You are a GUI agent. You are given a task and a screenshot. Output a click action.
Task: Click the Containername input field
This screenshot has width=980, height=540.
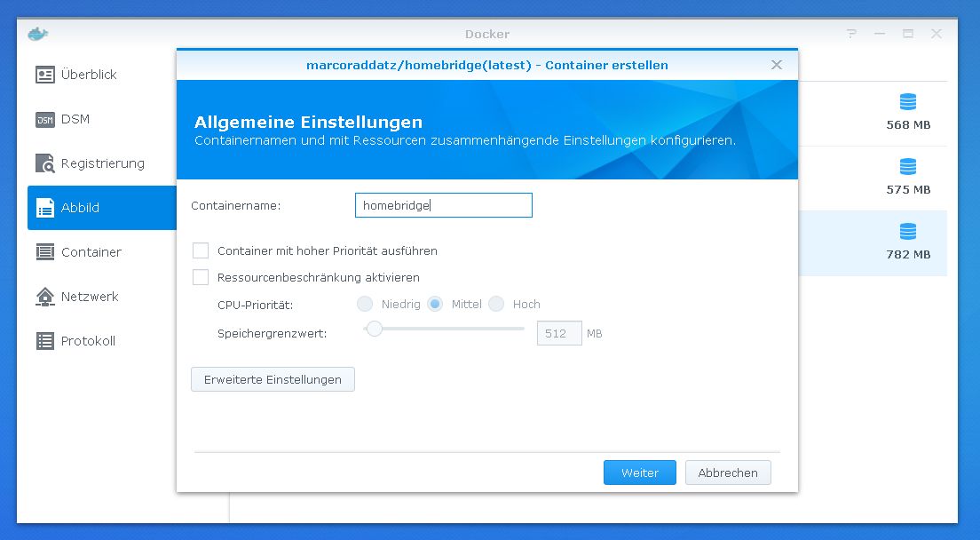pyautogui.click(x=444, y=205)
